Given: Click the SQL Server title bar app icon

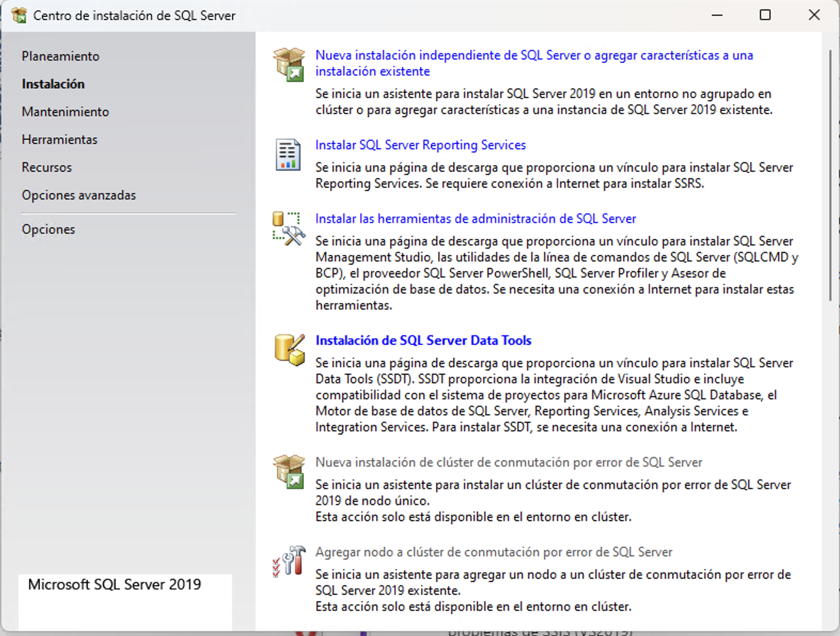Looking at the screenshot, I should (19, 15).
